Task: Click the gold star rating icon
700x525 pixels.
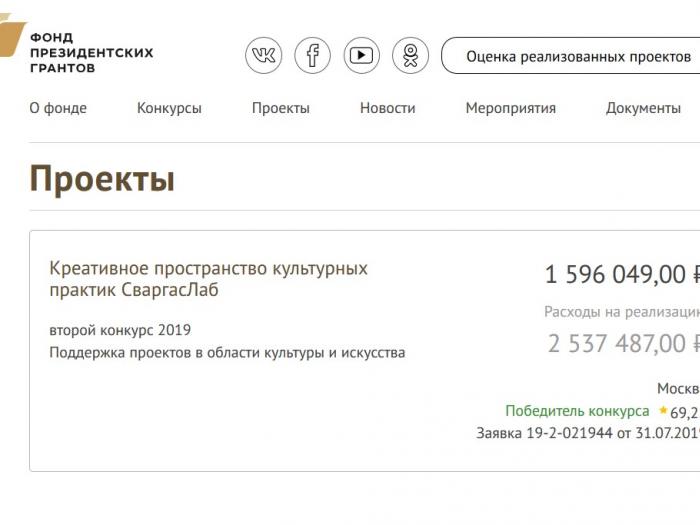Action: tap(663, 410)
